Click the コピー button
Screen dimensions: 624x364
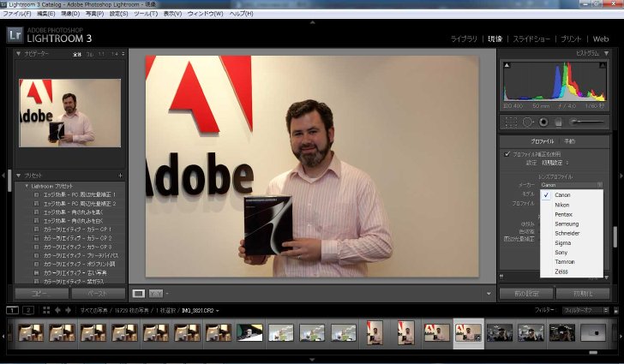pyautogui.click(x=41, y=294)
